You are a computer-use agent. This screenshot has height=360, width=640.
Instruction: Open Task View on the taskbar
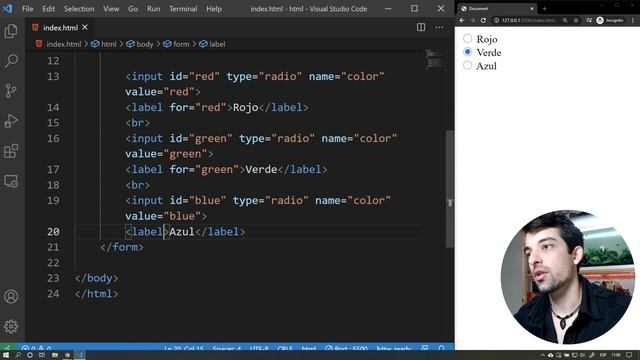coord(42,355)
